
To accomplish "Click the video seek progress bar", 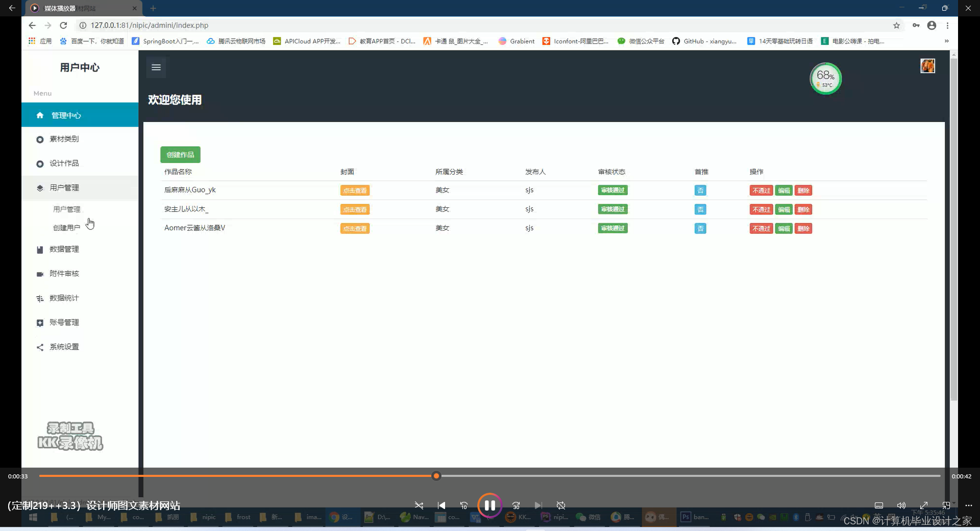I will (x=489, y=476).
